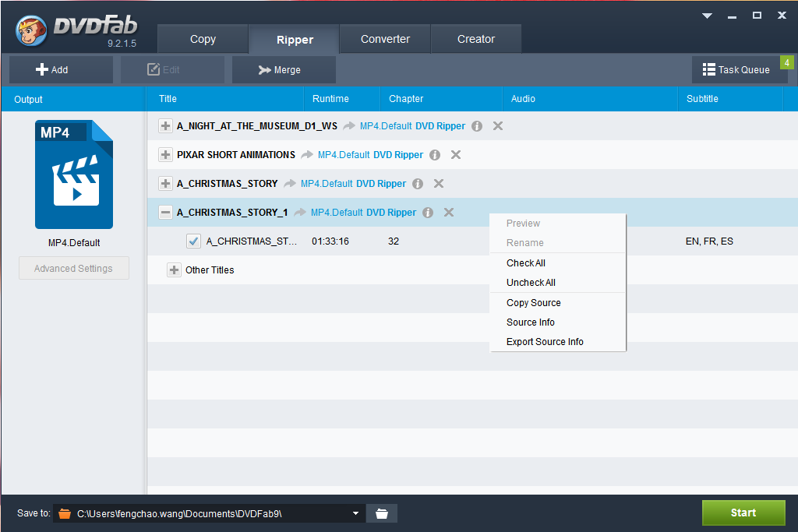The image size is (798, 532).
Task: Click the MP4.Default link for PIXAR SHORT ANIMATIONS
Action: pos(344,155)
